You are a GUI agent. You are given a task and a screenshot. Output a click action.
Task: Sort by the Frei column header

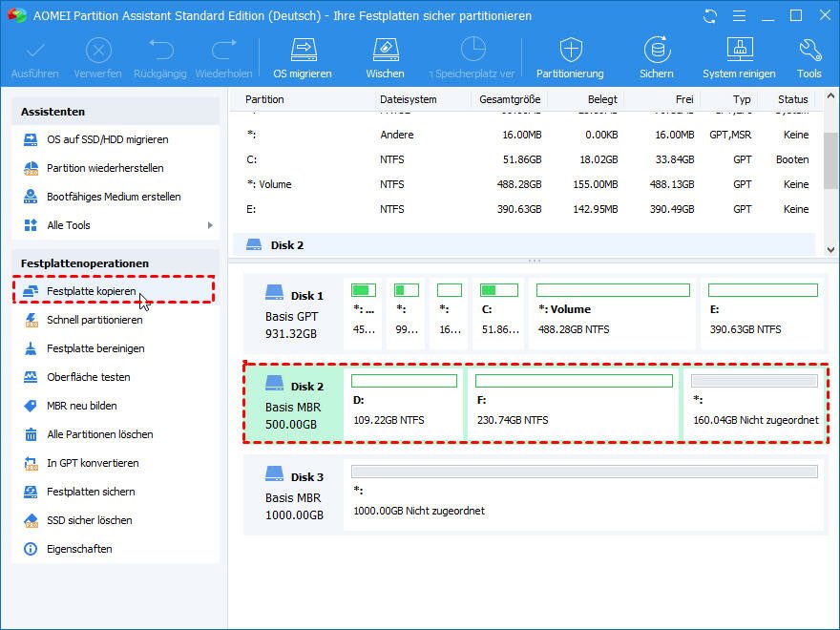[684, 99]
